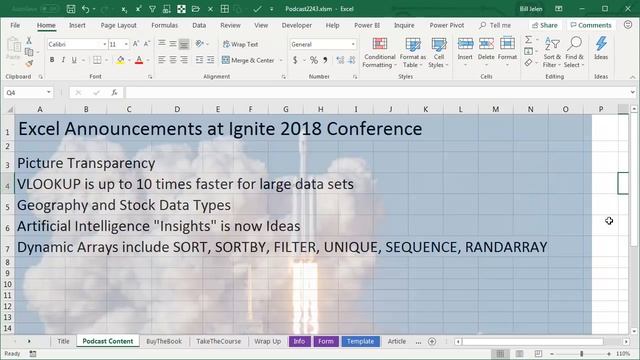Switch to the Wrap Up sheet tab
Viewport: 640px width, 360px height.
[x=267, y=341]
